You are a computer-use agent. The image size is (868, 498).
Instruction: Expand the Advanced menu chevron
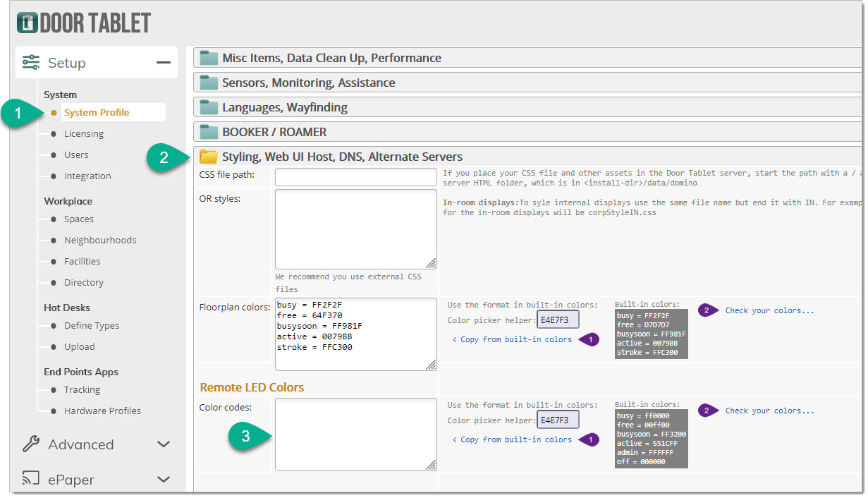[164, 444]
